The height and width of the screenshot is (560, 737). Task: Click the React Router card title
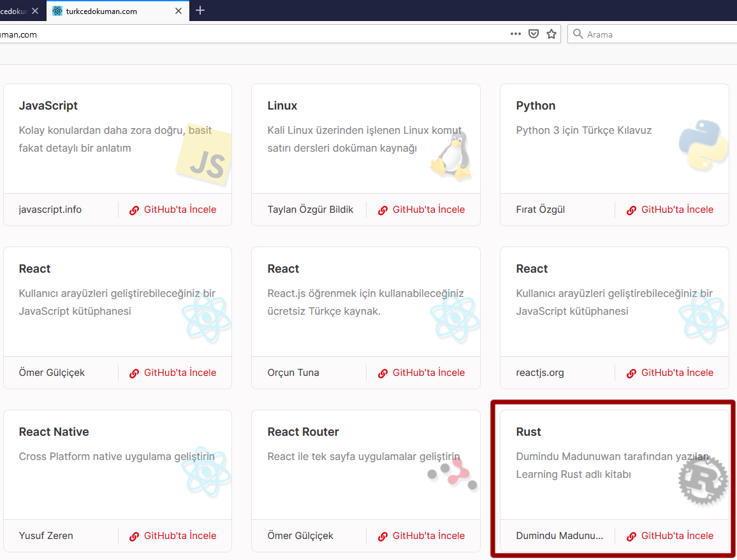303,432
